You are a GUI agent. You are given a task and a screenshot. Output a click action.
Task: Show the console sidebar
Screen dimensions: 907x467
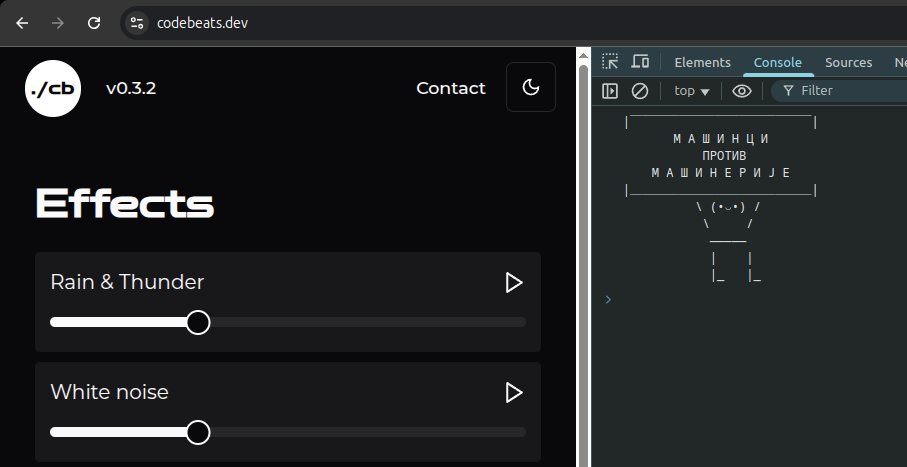click(x=610, y=91)
